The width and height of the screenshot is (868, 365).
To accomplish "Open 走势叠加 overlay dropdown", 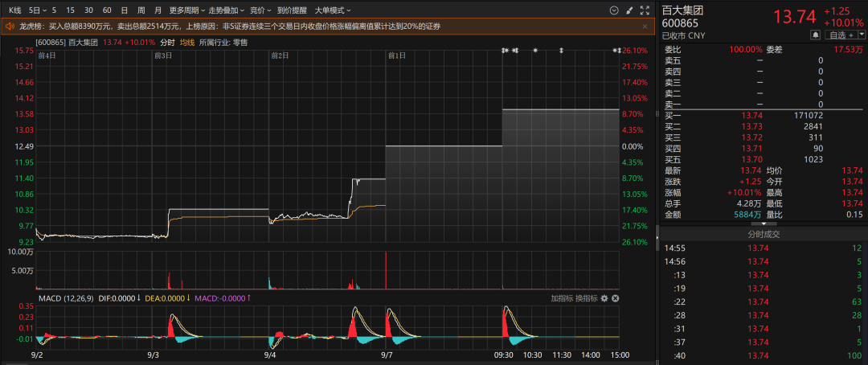I will (227, 10).
